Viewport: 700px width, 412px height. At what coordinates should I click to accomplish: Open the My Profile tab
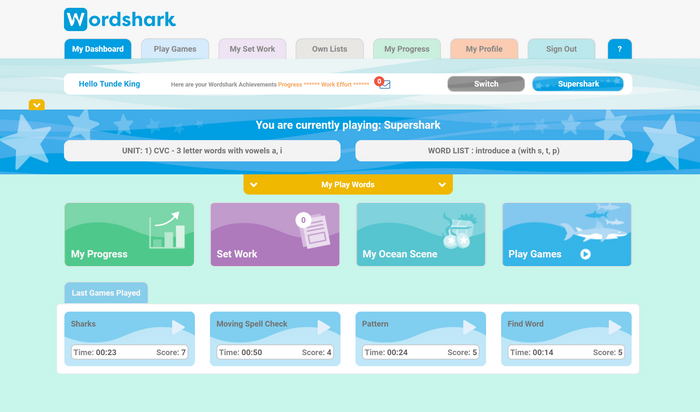click(484, 49)
